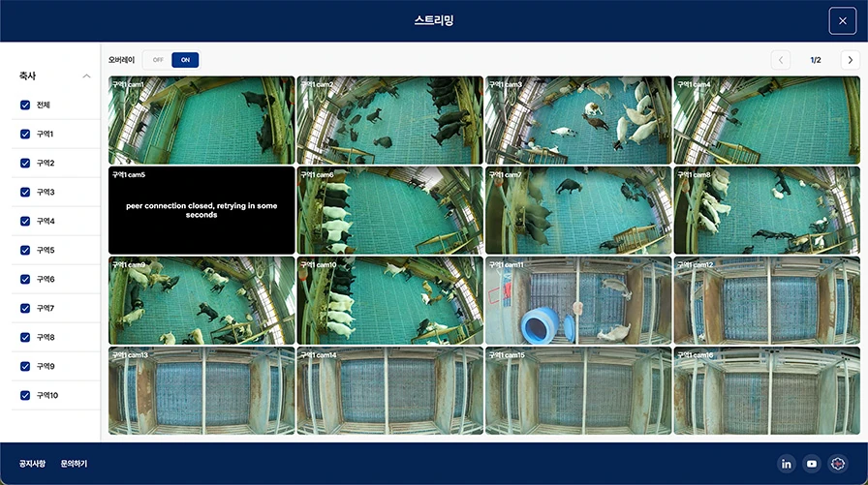Uncheck the 구역5 checkbox
Image resolution: width=868 pixels, height=485 pixels.
[x=25, y=250]
